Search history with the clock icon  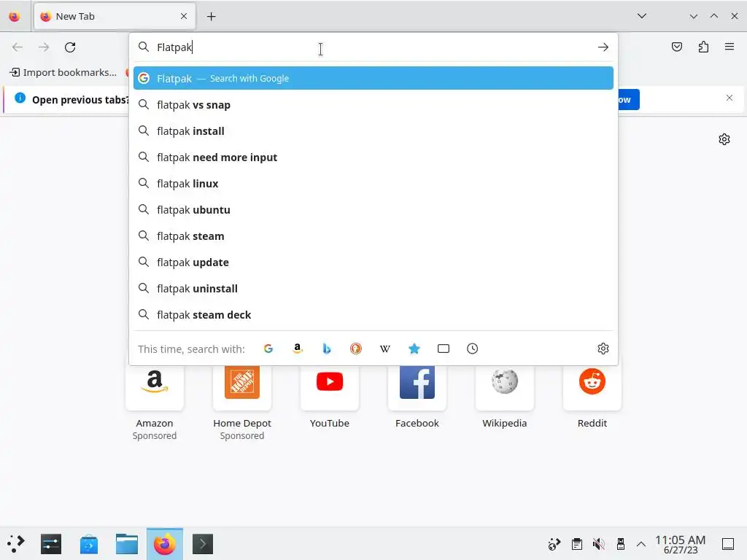(472, 349)
